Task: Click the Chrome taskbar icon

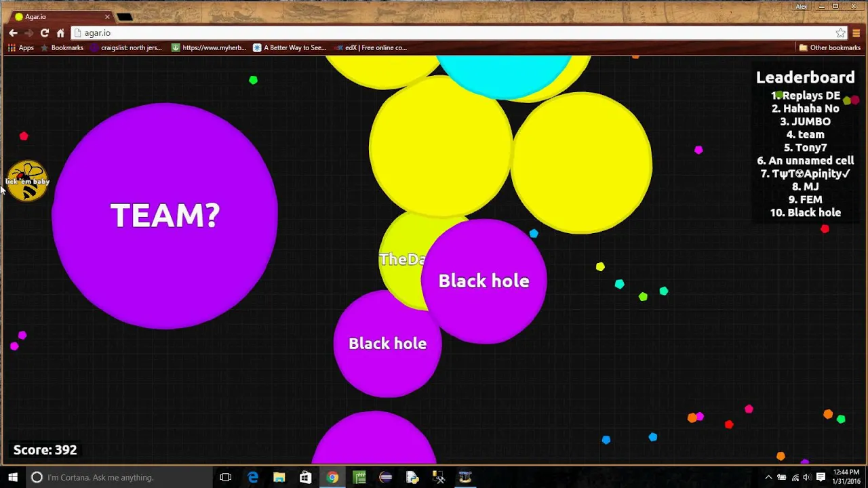Action: point(332,477)
